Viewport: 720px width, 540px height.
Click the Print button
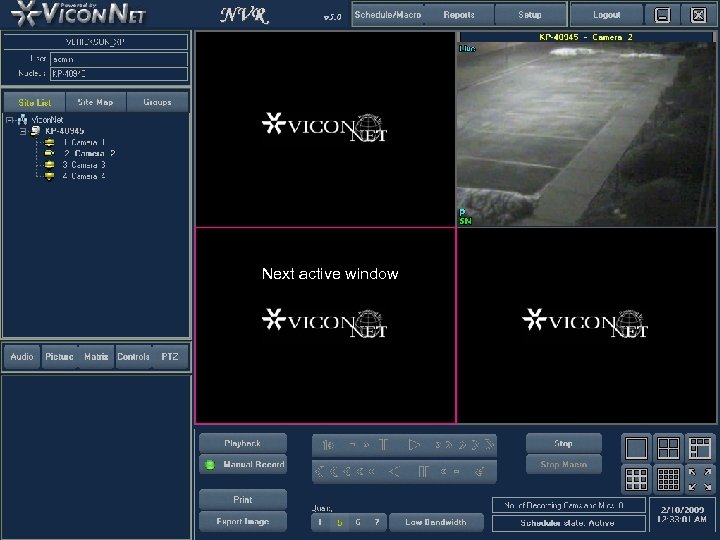243,500
